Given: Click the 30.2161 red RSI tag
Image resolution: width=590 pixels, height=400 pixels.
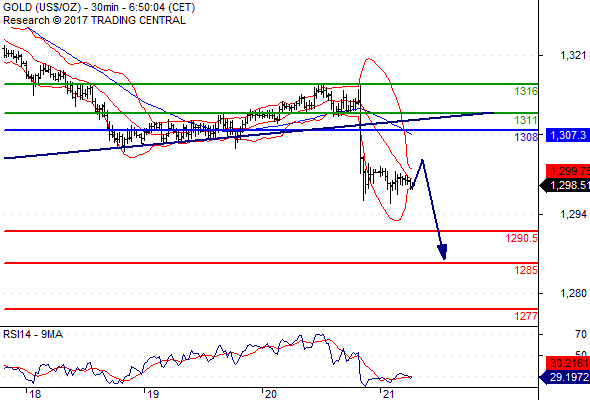Looking at the screenshot, I should point(568,363).
